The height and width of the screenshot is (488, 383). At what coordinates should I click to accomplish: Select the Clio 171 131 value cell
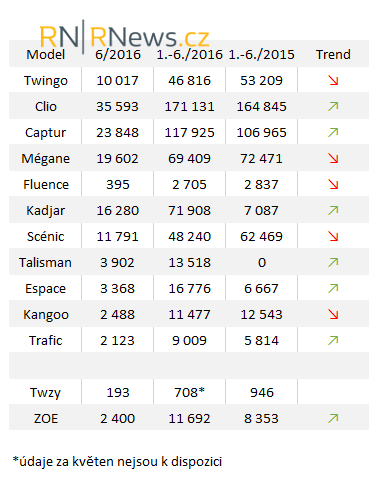click(189, 106)
